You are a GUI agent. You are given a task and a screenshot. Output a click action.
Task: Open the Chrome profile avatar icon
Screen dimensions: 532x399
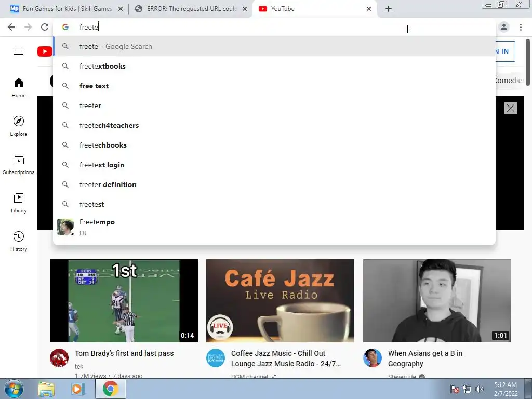point(504,27)
